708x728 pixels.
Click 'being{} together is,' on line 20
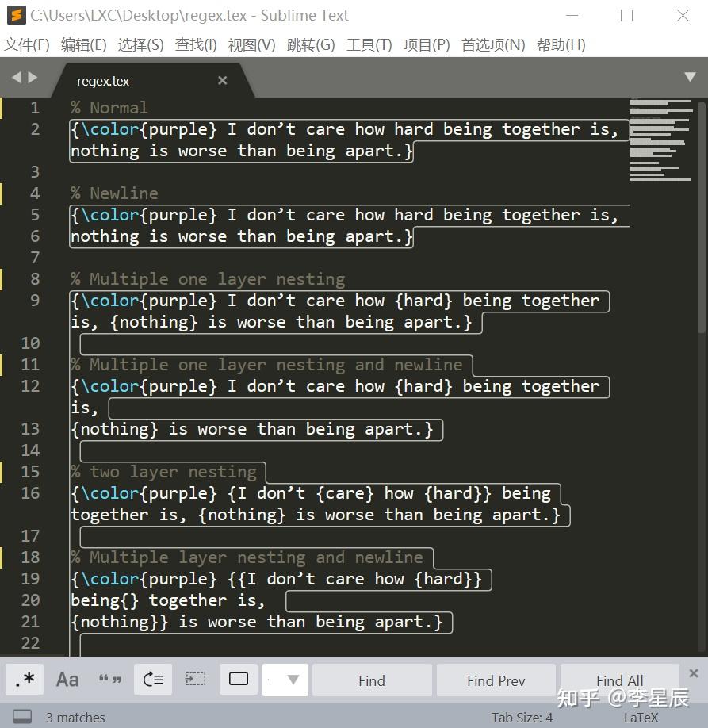click(x=167, y=600)
